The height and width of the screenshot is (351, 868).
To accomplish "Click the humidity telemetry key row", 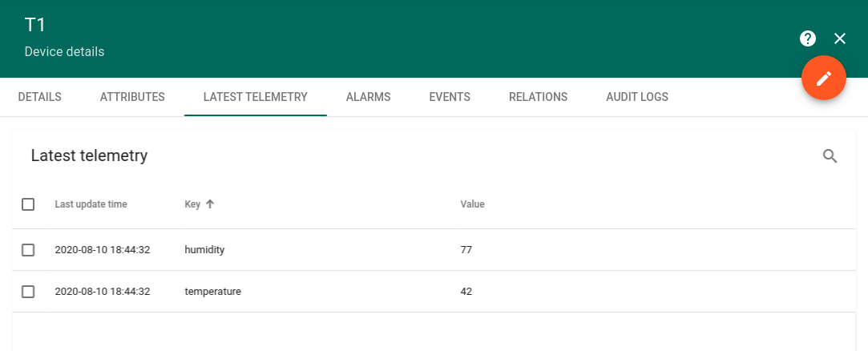I will click(x=434, y=250).
